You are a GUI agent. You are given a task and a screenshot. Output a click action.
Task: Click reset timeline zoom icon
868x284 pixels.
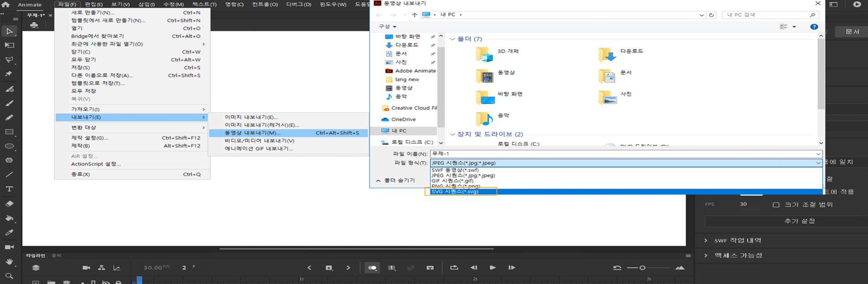[x=617, y=268]
